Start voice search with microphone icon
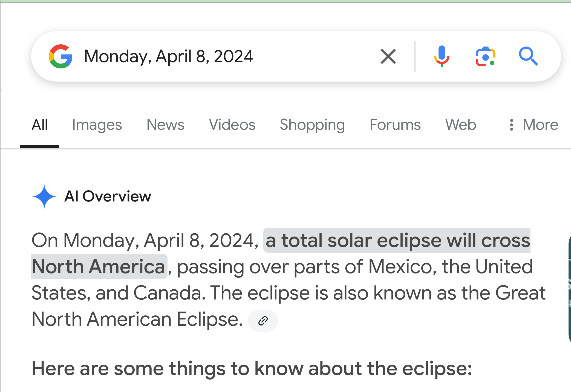The image size is (571, 392). (442, 56)
